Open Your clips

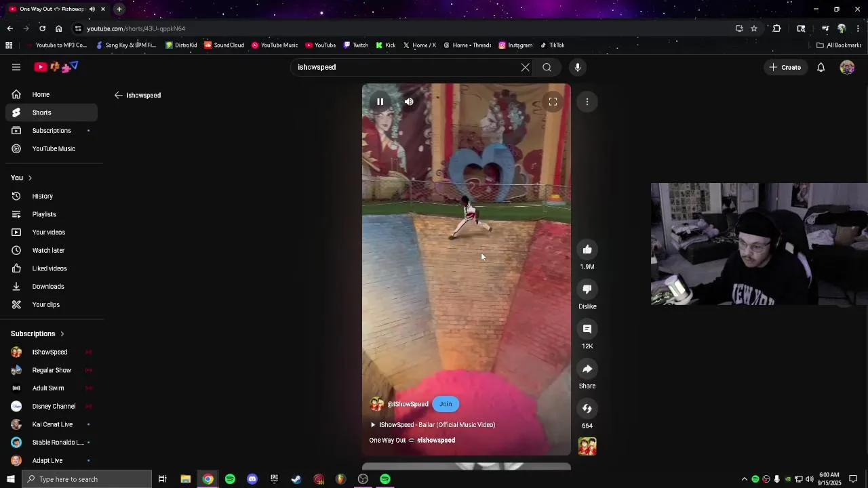pyautogui.click(x=52, y=305)
